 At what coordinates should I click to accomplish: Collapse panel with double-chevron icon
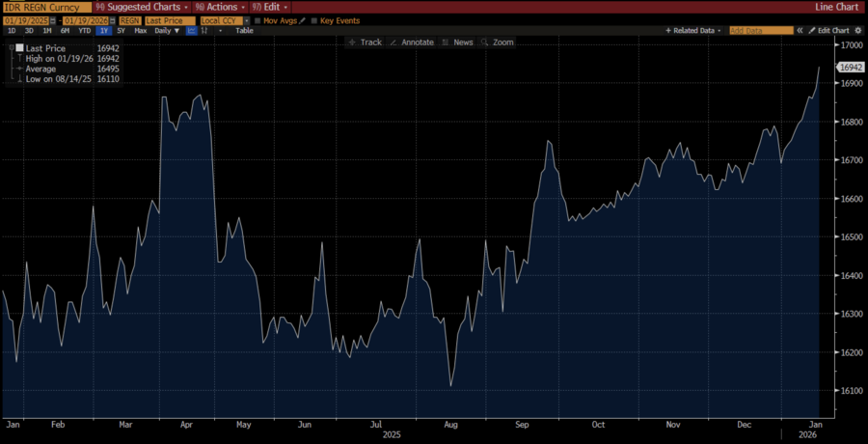coord(800,31)
